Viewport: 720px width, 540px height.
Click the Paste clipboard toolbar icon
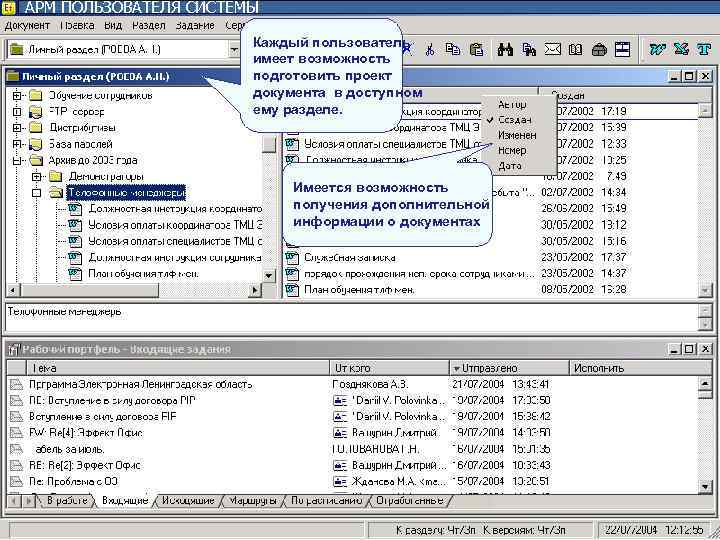476,49
